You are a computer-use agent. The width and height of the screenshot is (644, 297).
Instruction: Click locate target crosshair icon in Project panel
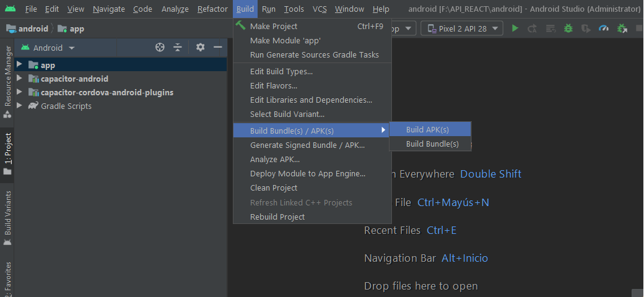tap(160, 48)
